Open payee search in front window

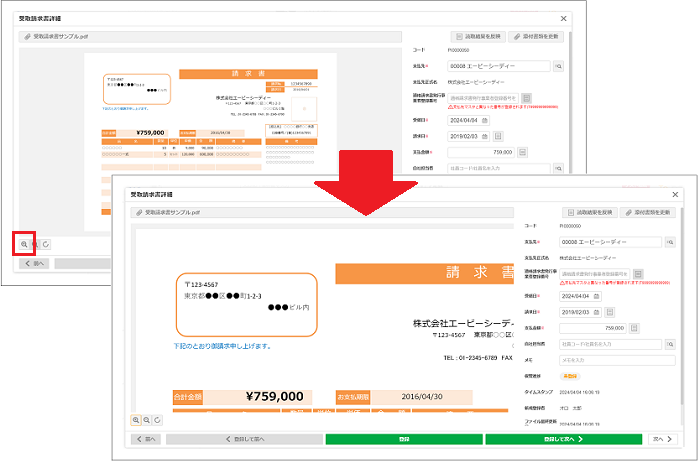[x=670, y=242]
